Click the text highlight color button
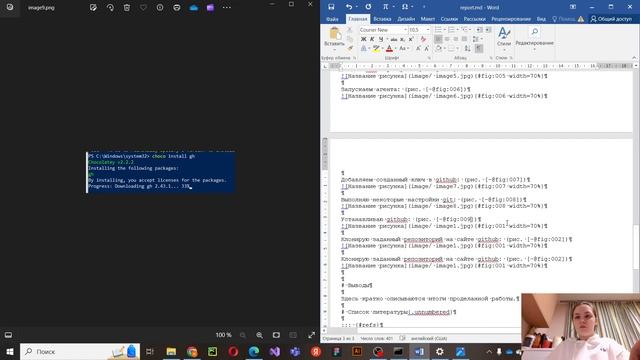 click(x=376, y=49)
